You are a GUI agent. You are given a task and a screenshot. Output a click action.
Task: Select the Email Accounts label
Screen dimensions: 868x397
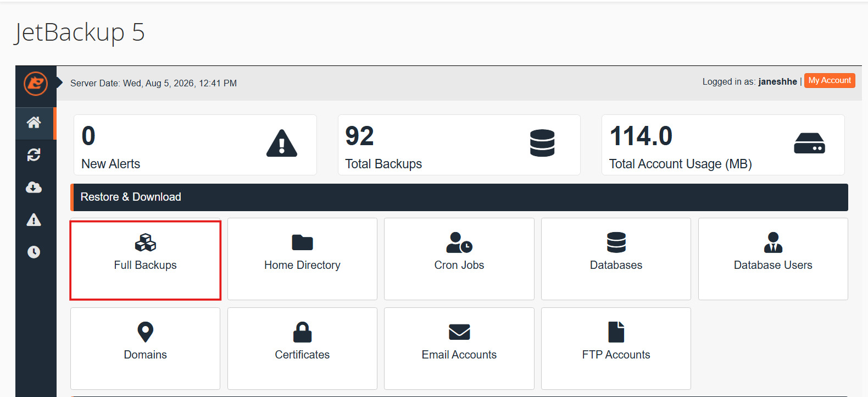tap(459, 355)
